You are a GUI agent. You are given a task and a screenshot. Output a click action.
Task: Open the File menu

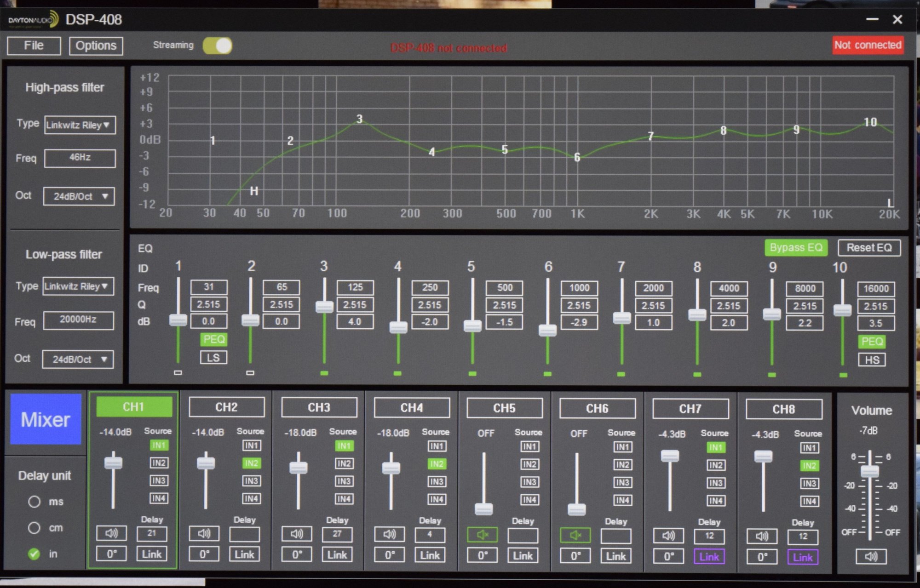(34, 46)
